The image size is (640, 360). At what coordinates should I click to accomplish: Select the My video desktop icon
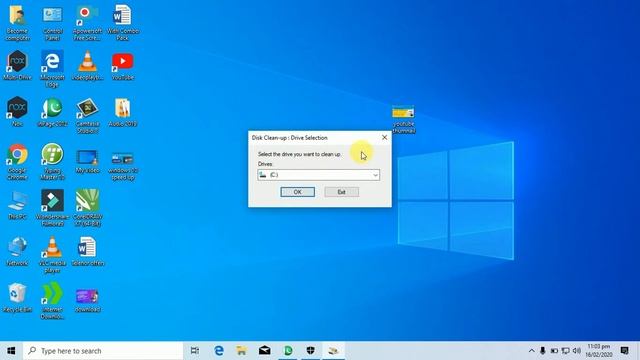[x=87, y=161]
